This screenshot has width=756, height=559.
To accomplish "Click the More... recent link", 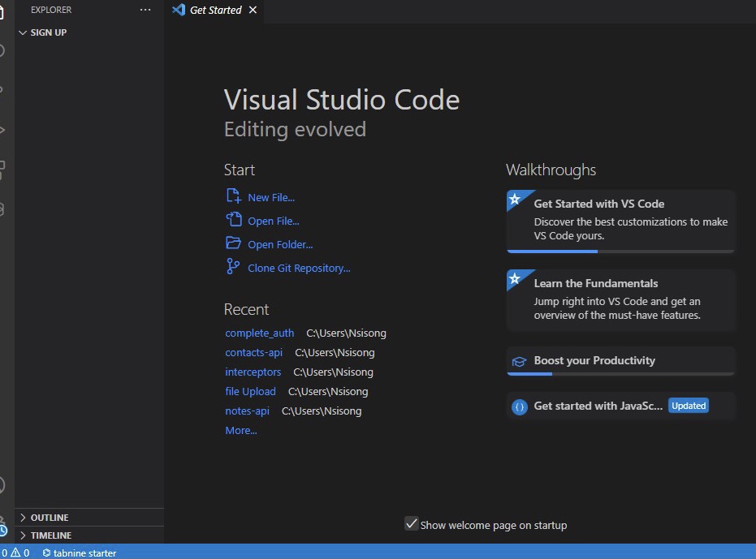I will click(241, 430).
